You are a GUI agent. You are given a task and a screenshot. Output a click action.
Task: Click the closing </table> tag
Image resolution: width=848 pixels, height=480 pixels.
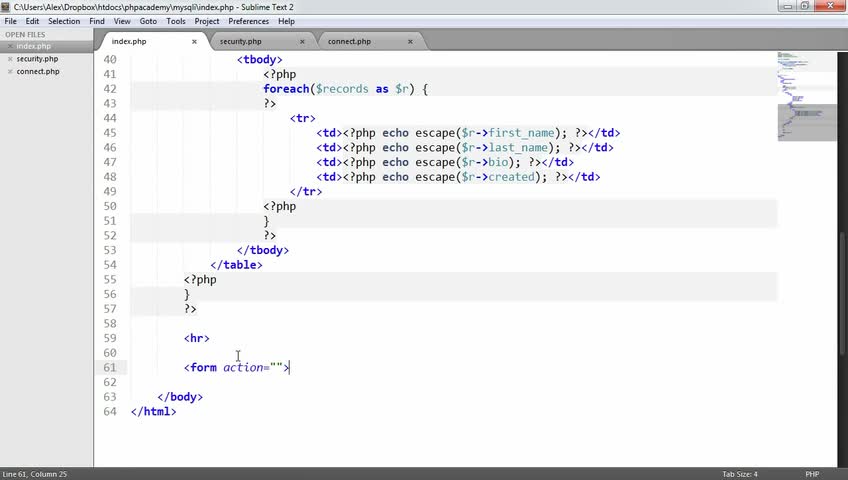(x=236, y=265)
